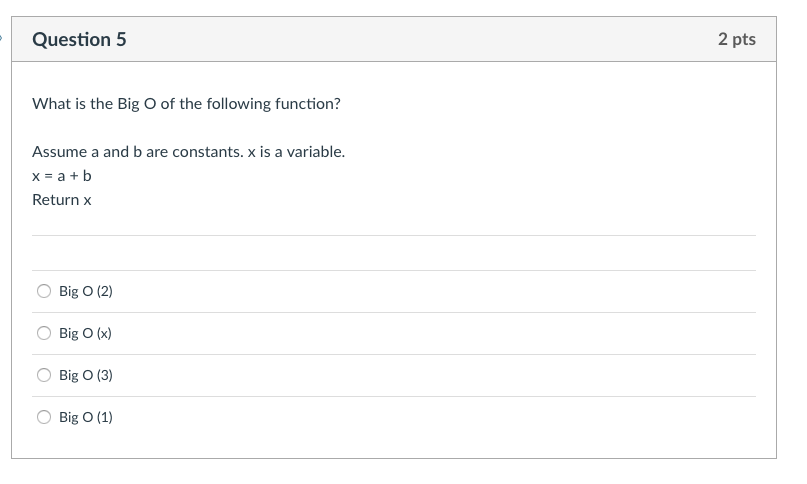
Task: Click blank space right of "Big O (2)" row
Action: [450, 292]
